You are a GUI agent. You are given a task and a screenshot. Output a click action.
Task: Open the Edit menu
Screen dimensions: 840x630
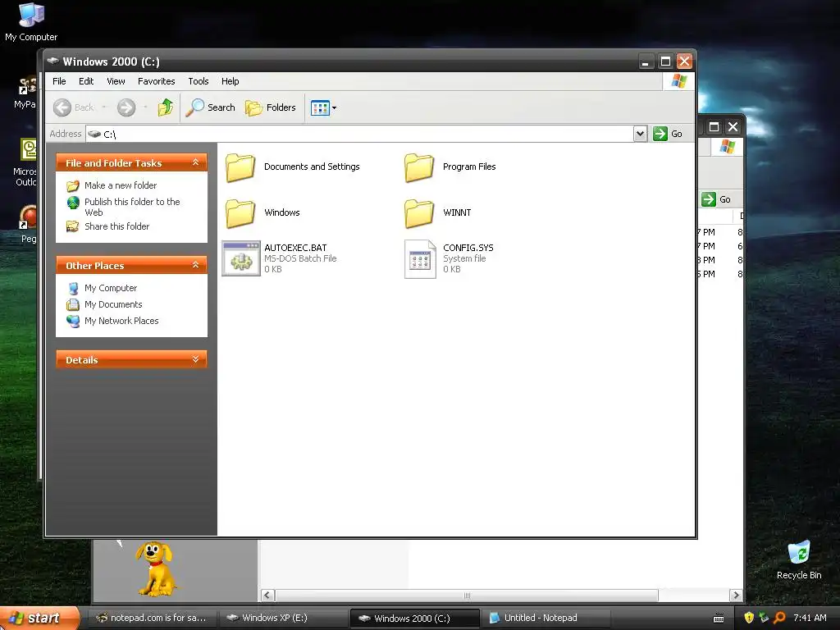(x=85, y=81)
